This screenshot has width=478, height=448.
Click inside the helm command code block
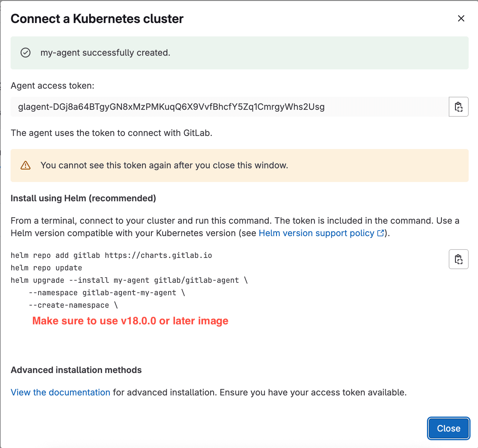[x=124, y=280]
